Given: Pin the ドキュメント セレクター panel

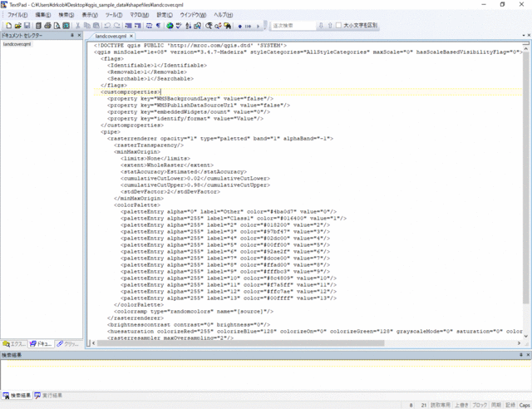Looking at the screenshot, I should (x=72, y=35).
